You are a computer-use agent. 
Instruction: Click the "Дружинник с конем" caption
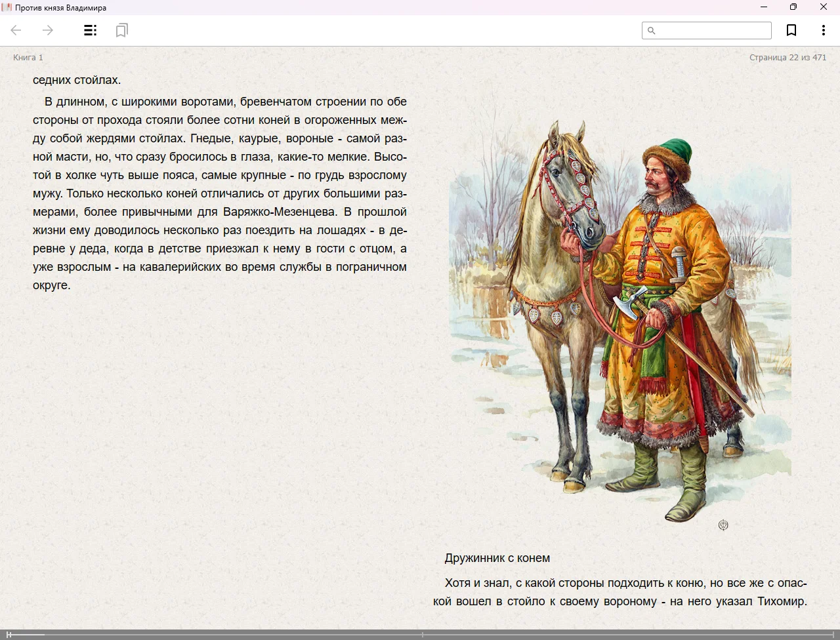[497, 559]
